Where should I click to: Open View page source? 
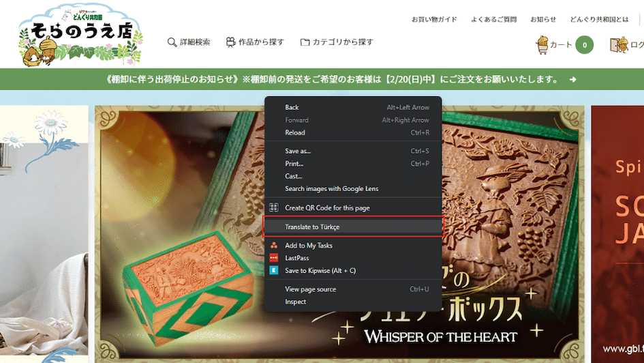(x=353, y=289)
